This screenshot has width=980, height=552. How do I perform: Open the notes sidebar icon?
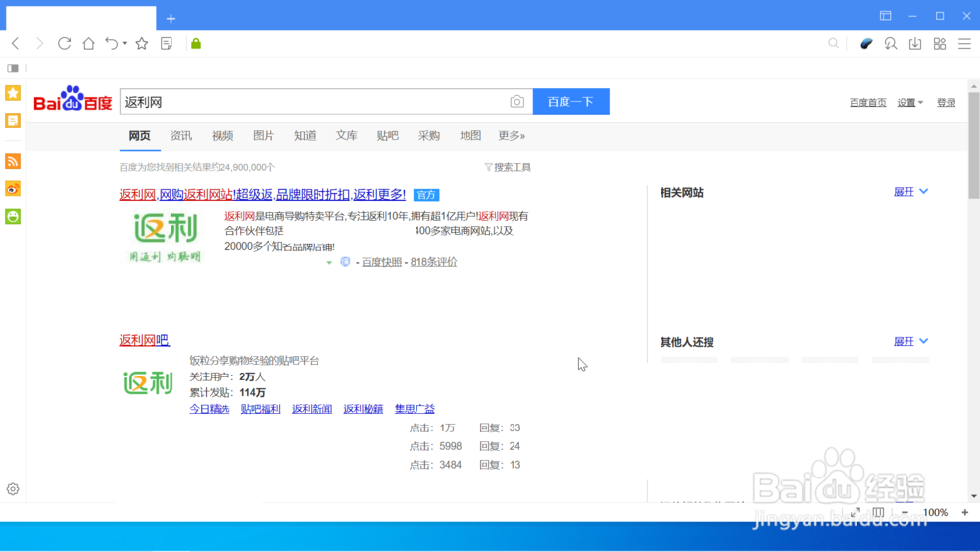13,120
